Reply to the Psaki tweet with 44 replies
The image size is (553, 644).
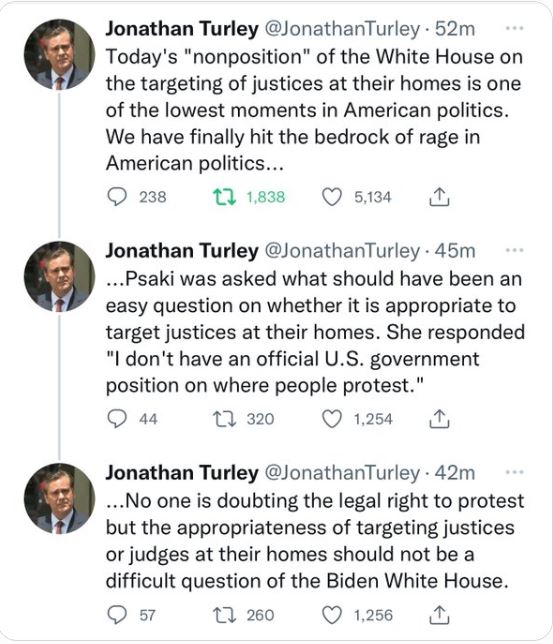click(x=117, y=419)
